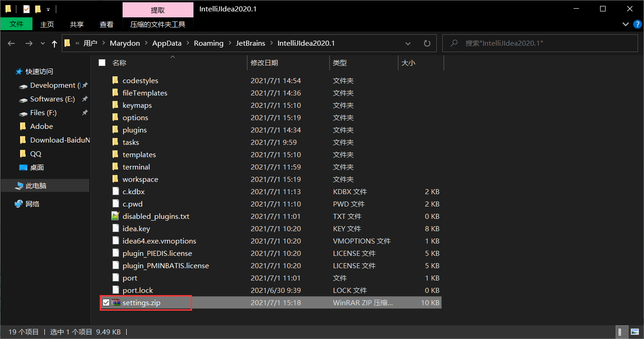Open the 文件 menu

pos(16,24)
